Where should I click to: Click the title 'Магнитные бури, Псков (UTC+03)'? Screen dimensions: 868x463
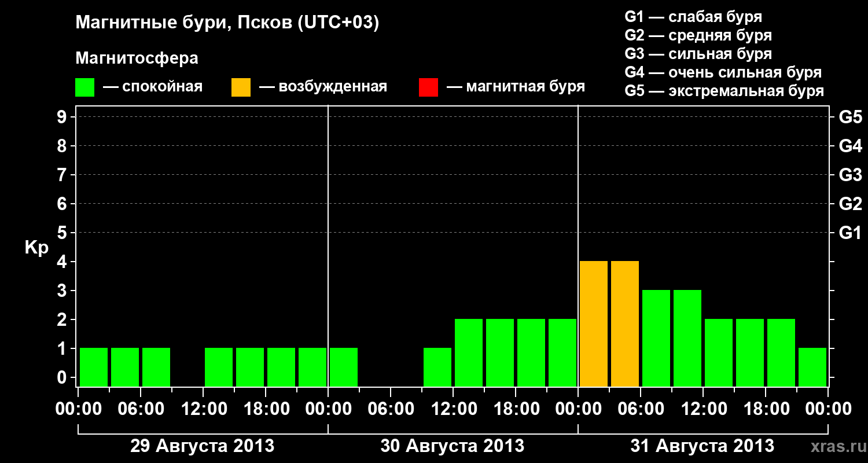click(227, 23)
